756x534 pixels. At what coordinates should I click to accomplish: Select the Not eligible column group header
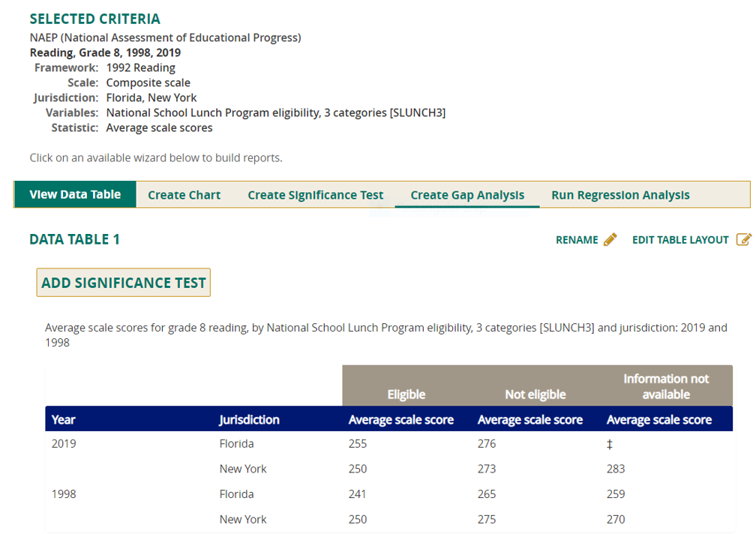[535, 394]
